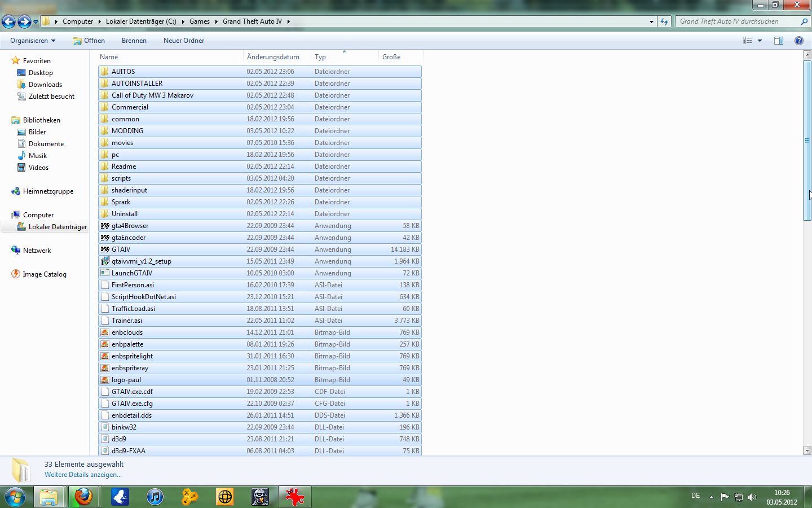812x508 pixels.
Task: Open the volume icon in system tray
Action: [752, 497]
